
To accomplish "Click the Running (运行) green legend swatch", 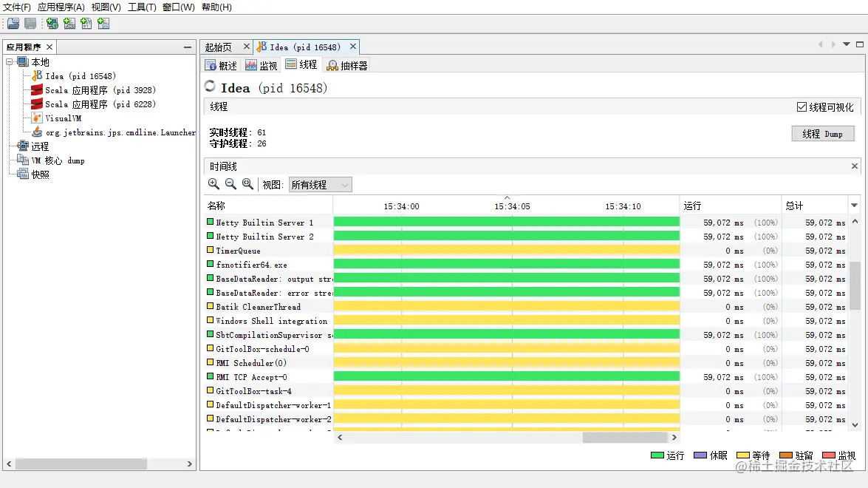I will click(657, 455).
